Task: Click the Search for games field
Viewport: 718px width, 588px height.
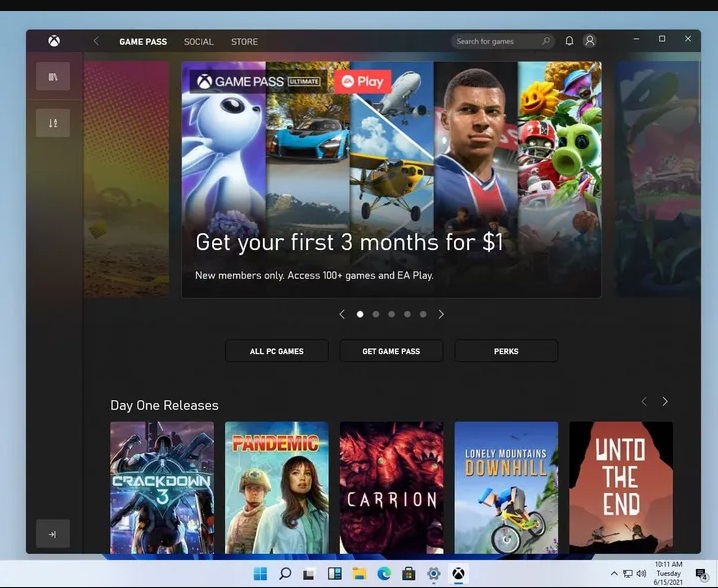Action: 497,41
